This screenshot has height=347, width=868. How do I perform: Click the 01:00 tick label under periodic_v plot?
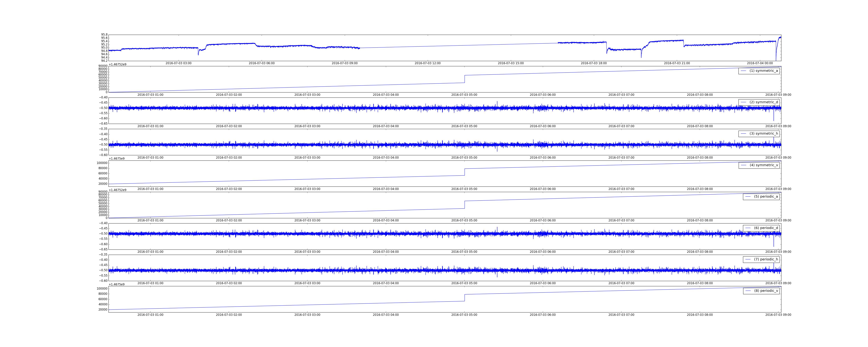click(x=150, y=315)
